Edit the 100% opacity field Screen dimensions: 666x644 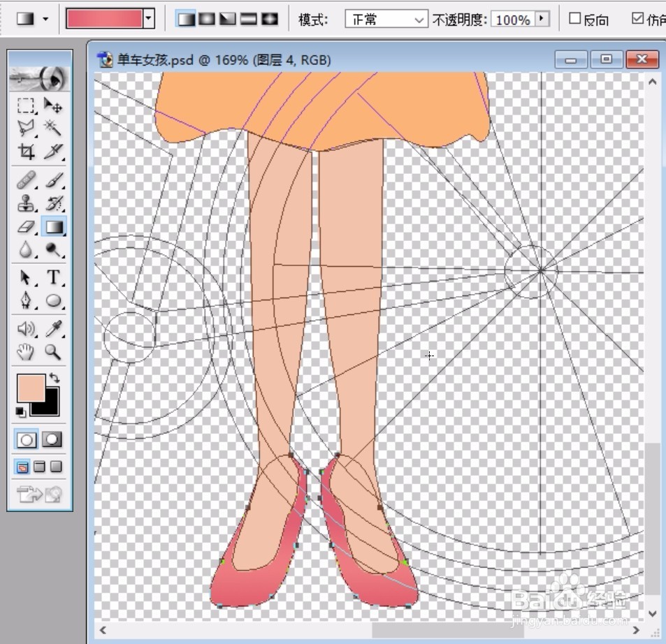[513, 19]
